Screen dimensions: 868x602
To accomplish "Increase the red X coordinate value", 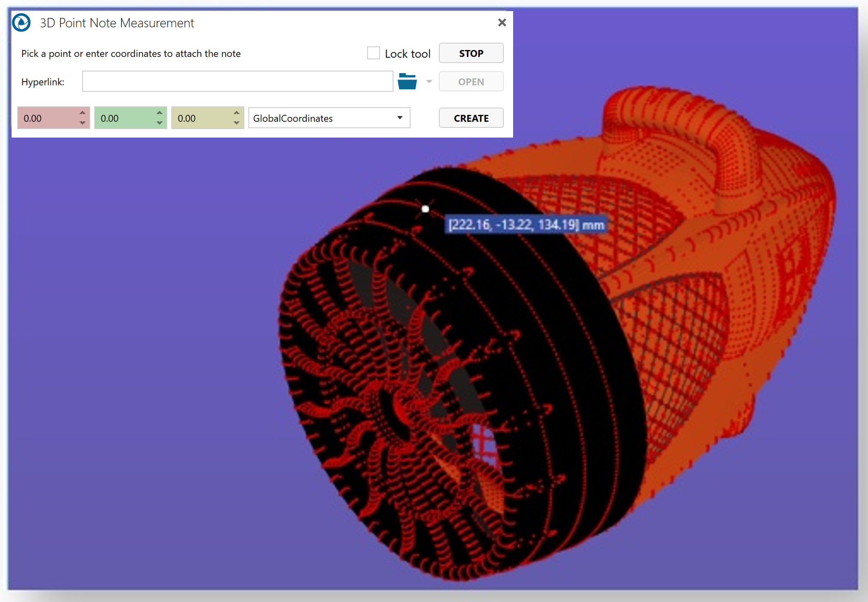I will pyautogui.click(x=83, y=113).
